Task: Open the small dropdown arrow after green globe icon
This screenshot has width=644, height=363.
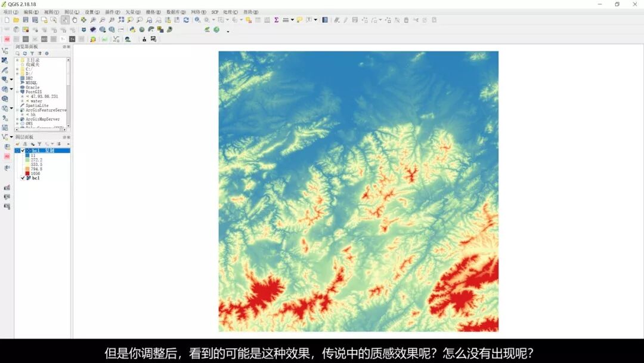Action: click(228, 32)
